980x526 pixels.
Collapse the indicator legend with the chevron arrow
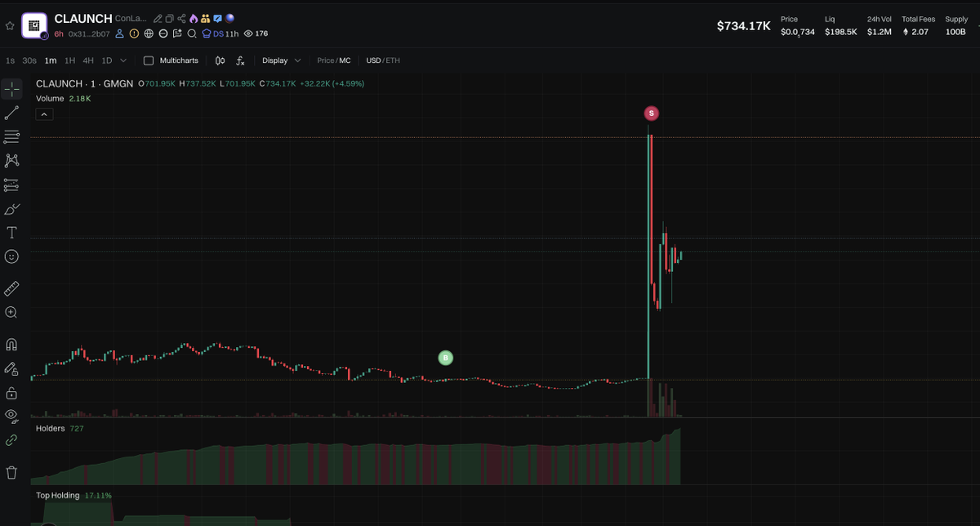[x=44, y=114]
